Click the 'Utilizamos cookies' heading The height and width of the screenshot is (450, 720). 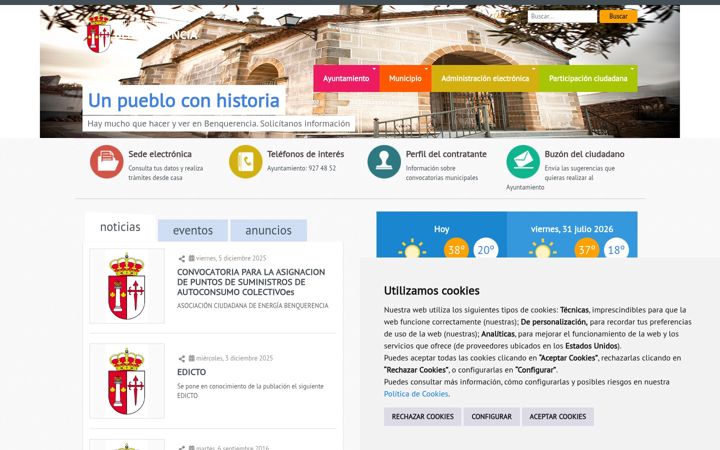(432, 291)
